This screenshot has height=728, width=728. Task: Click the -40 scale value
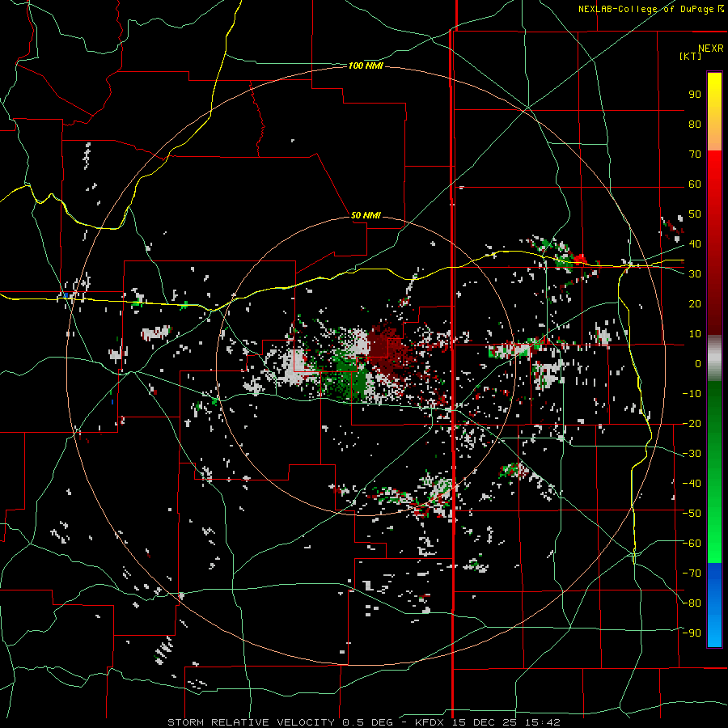pyautogui.click(x=692, y=484)
